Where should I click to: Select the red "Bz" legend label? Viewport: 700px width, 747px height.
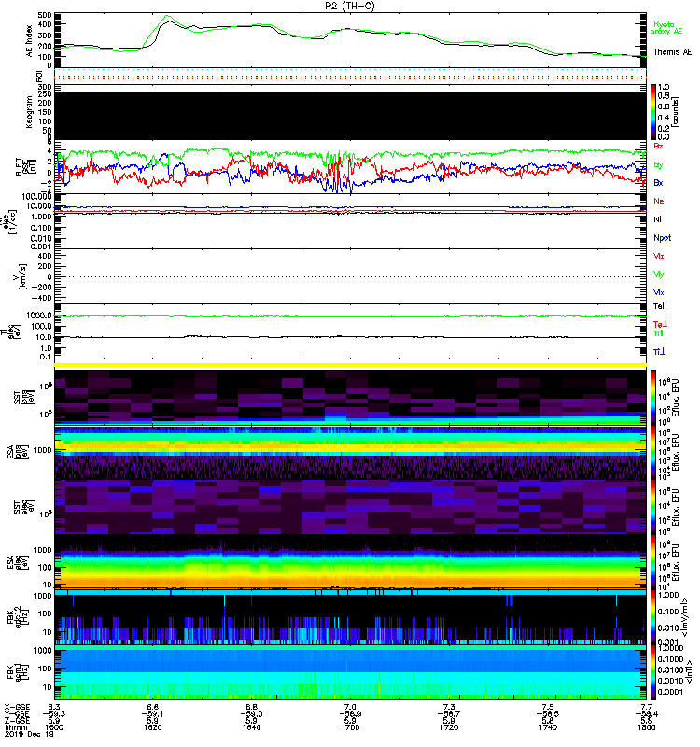(658, 146)
